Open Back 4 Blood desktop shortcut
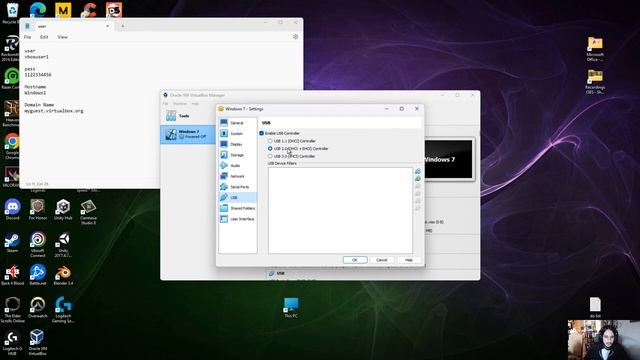 pyautogui.click(x=12, y=275)
